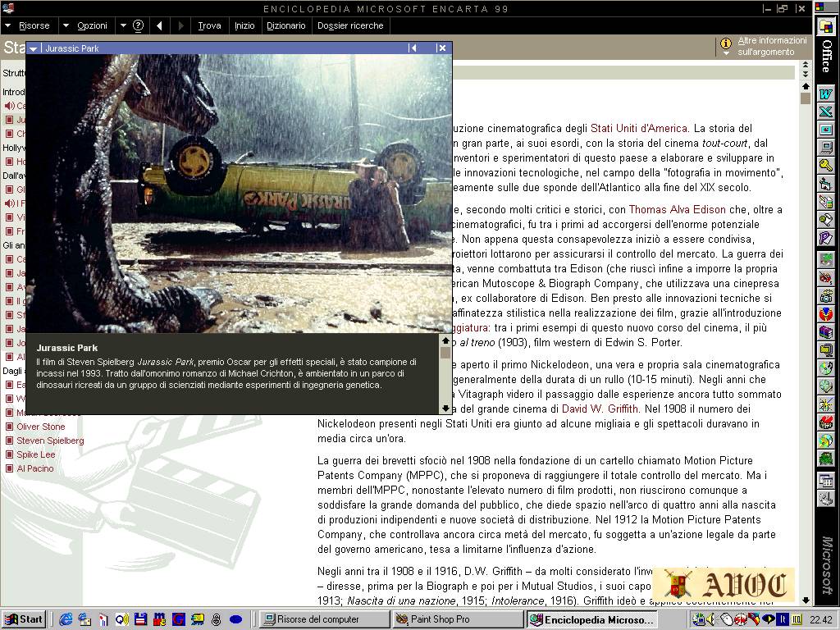The height and width of the screenshot is (630, 840).
Task: Click the article scrollbar up arrow
Action: click(x=806, y=86)
